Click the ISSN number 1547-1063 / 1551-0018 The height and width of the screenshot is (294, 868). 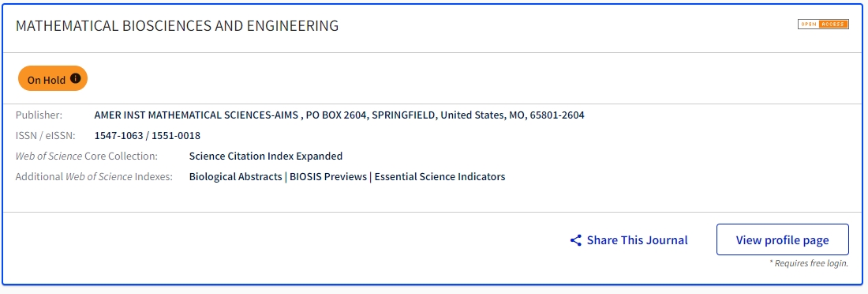[x=148, y=136]
